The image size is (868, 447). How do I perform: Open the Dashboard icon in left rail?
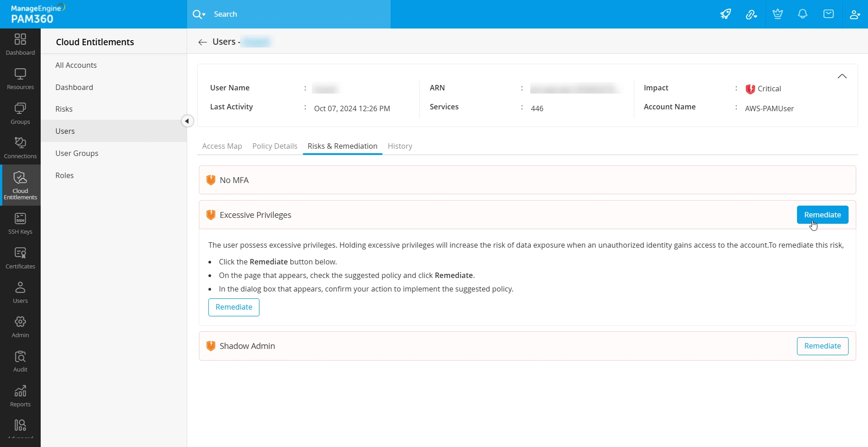20,44
